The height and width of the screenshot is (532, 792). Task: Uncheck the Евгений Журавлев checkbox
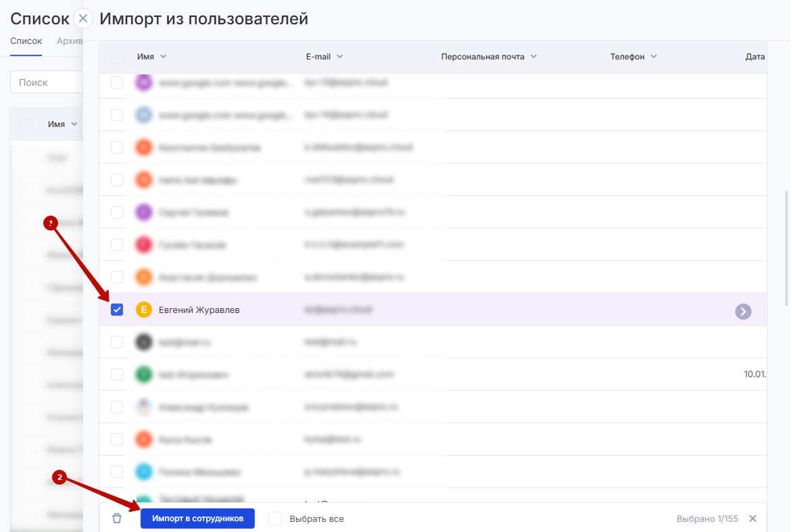point(117,310)
